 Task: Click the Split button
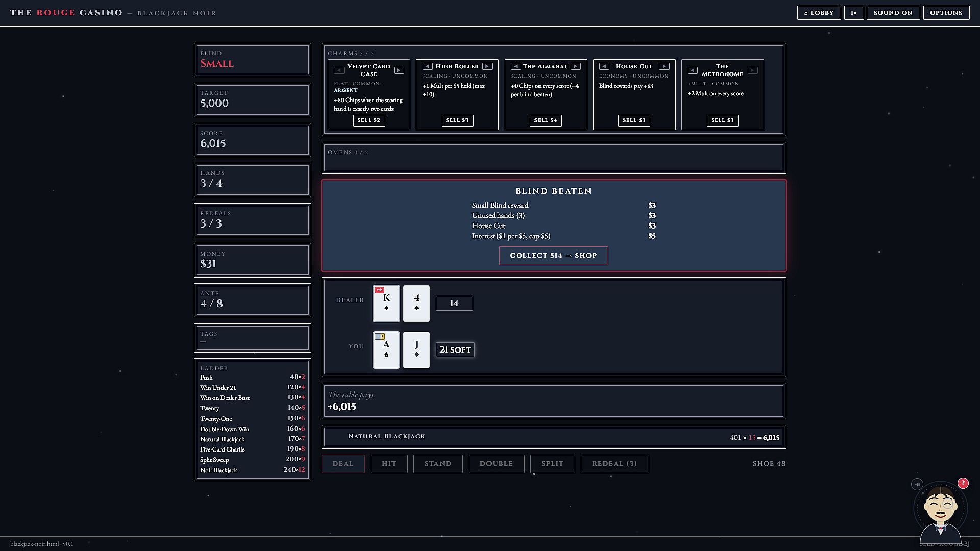pos(553,464)
